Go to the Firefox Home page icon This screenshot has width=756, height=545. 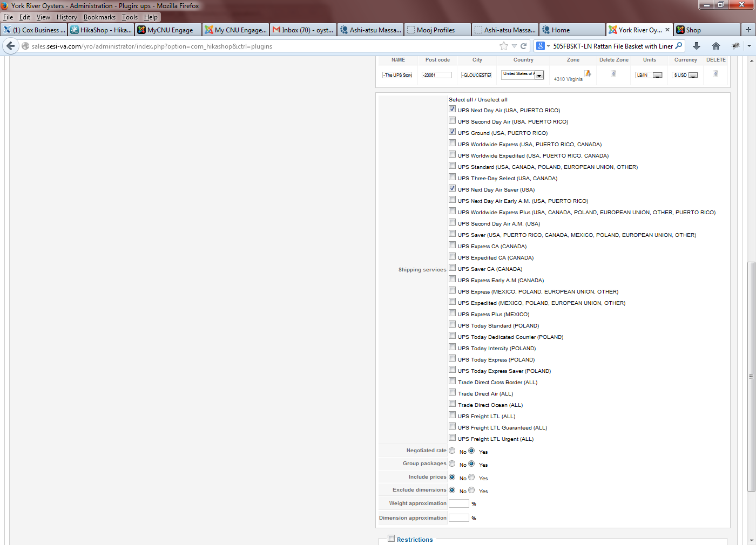click(x=716, y=46)
